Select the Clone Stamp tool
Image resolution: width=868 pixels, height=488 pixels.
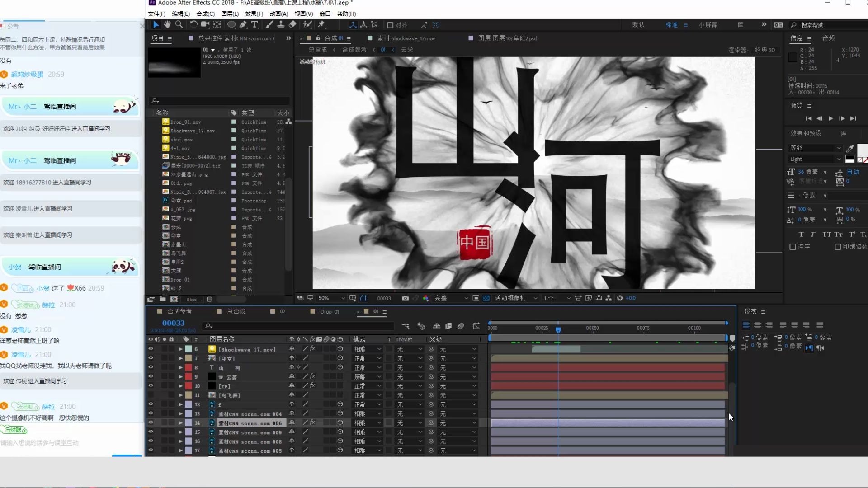click(281, 24)
